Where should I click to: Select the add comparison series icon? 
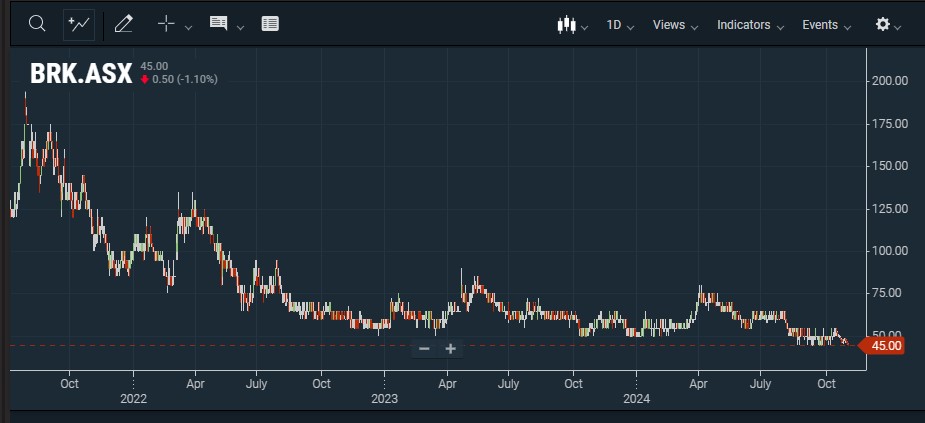(79, 24)
